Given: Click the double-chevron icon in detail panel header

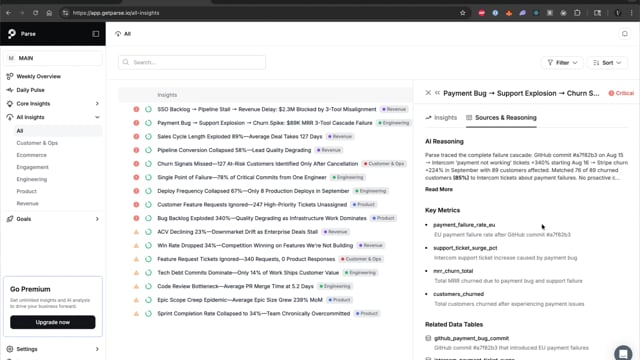Looking at the screenshot, I should 437,93.
